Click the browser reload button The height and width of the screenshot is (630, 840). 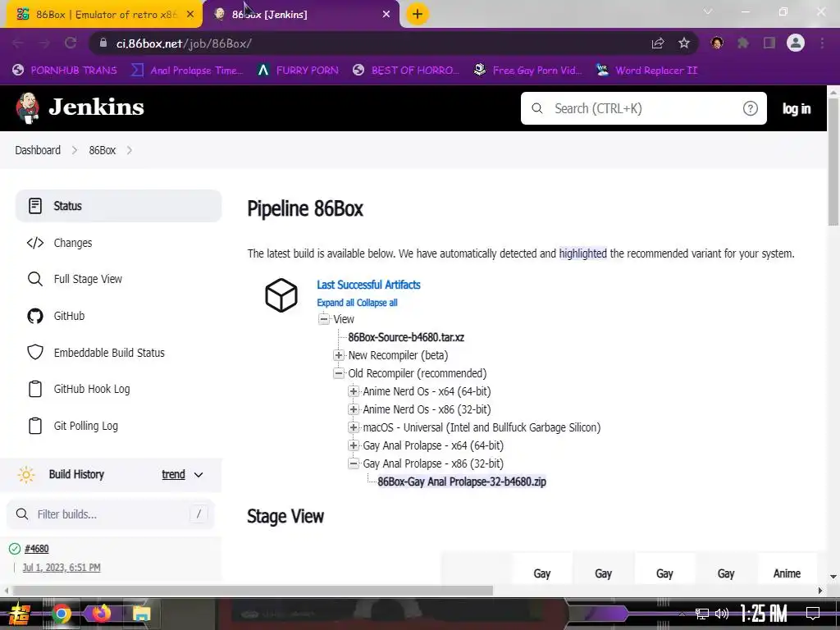(71, 43)
